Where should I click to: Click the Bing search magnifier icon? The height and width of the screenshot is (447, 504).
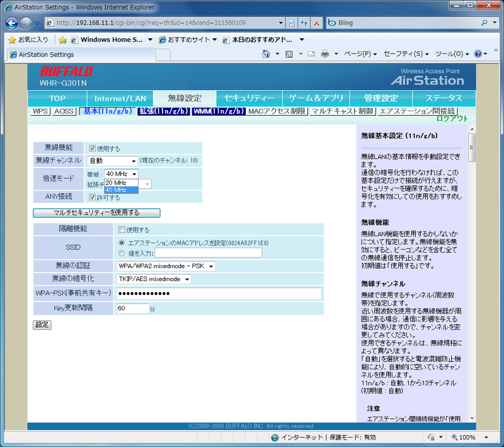pos(484,23)
